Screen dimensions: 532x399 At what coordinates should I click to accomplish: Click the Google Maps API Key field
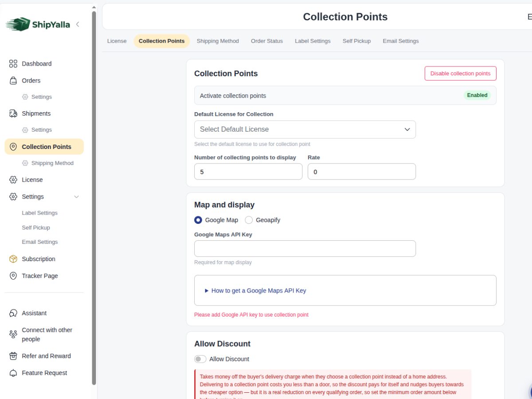305,249
